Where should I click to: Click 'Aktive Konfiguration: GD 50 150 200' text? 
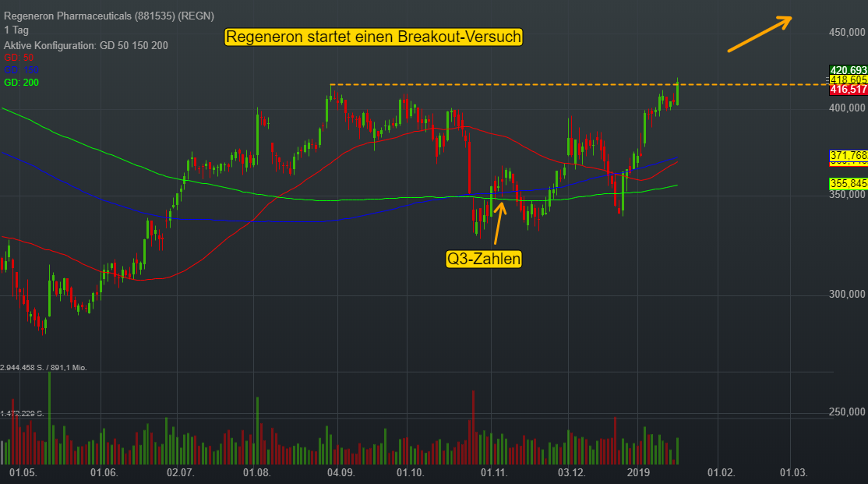[86, 45]
